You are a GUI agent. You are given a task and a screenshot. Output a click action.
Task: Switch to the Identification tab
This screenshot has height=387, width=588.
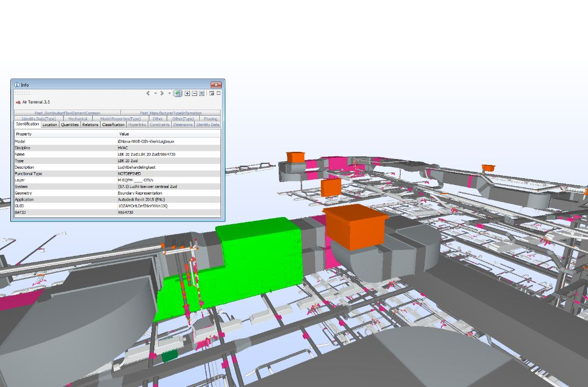[27, 124]
